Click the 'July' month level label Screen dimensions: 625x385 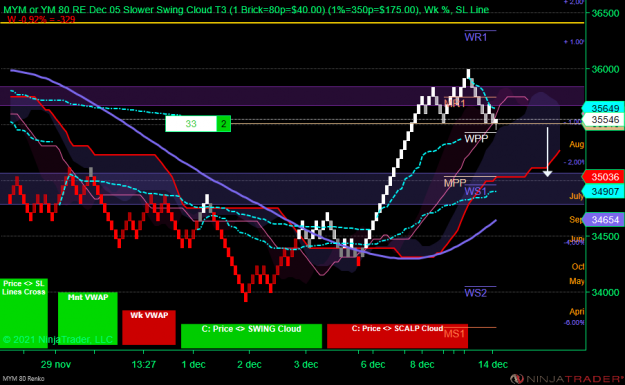coord(576,196)
